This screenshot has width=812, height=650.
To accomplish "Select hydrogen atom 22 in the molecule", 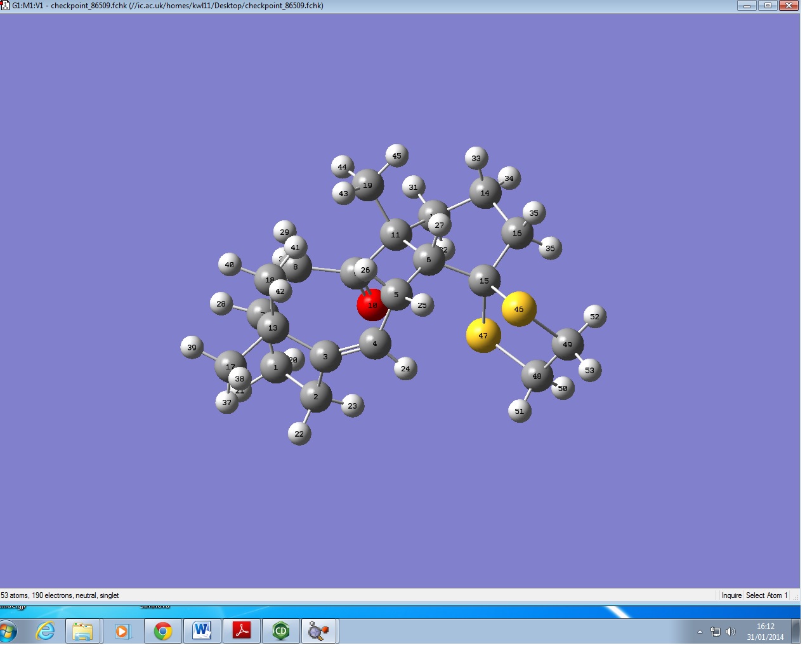I will 299,434.
